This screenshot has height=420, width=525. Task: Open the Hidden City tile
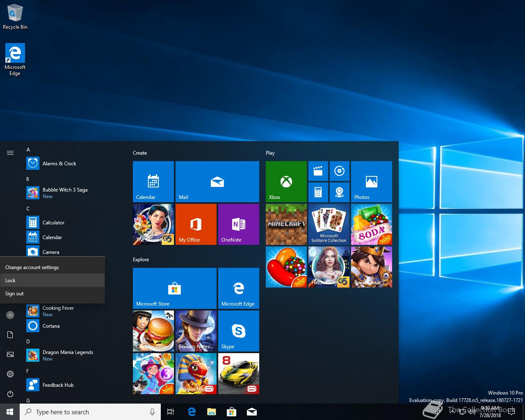[x=329, y=267]
